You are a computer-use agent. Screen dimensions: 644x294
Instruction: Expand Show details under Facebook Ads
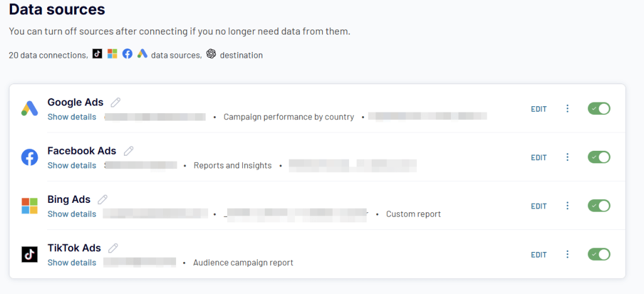(x=72, y=165)
